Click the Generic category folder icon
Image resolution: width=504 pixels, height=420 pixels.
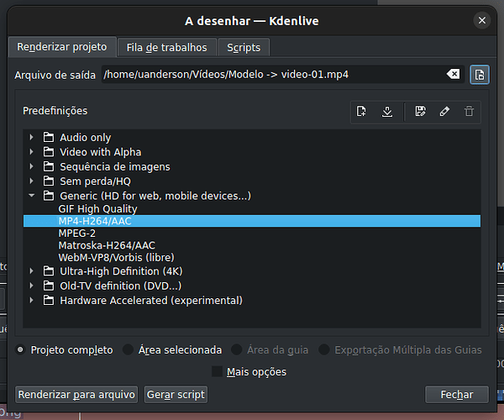49,196
